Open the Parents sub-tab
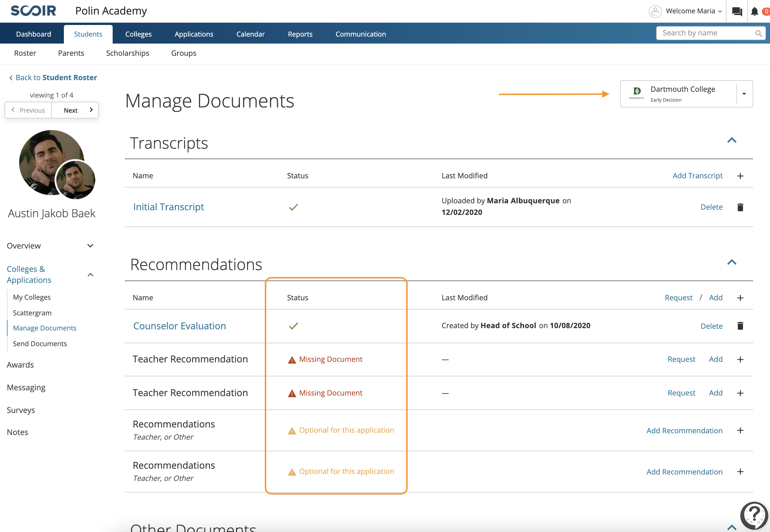The width and height of the screenshot is (770, 532). [71, 53]
